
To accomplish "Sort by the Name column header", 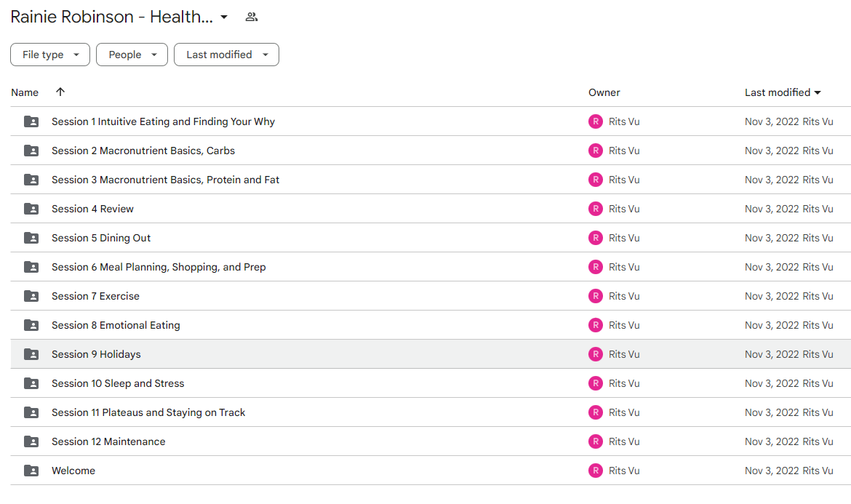I will point(25,92).
